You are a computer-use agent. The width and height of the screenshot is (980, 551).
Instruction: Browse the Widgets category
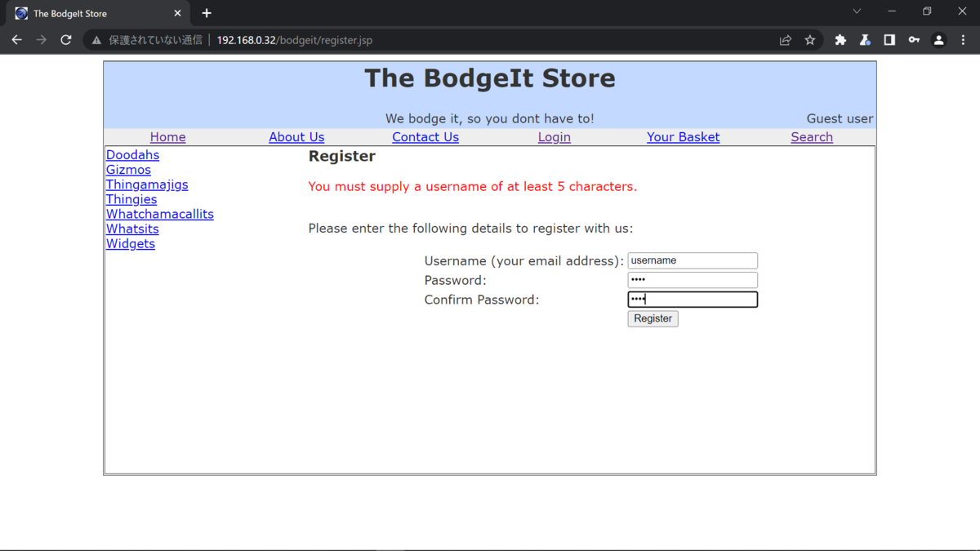131,243
